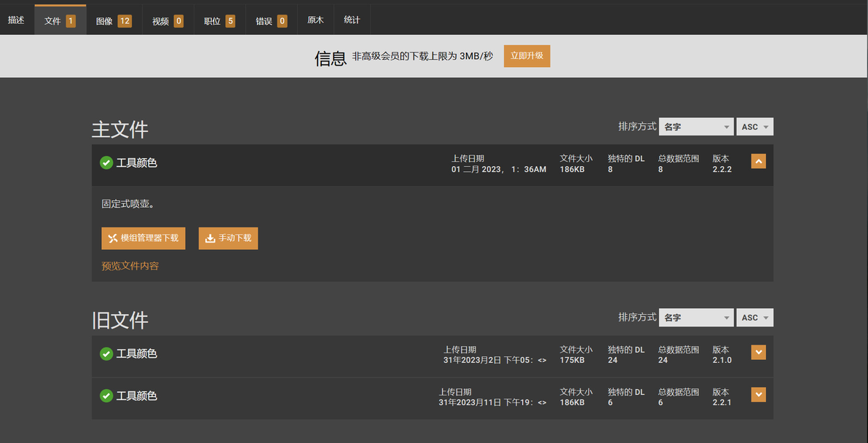Open the 图像 tab

[114, 20]
